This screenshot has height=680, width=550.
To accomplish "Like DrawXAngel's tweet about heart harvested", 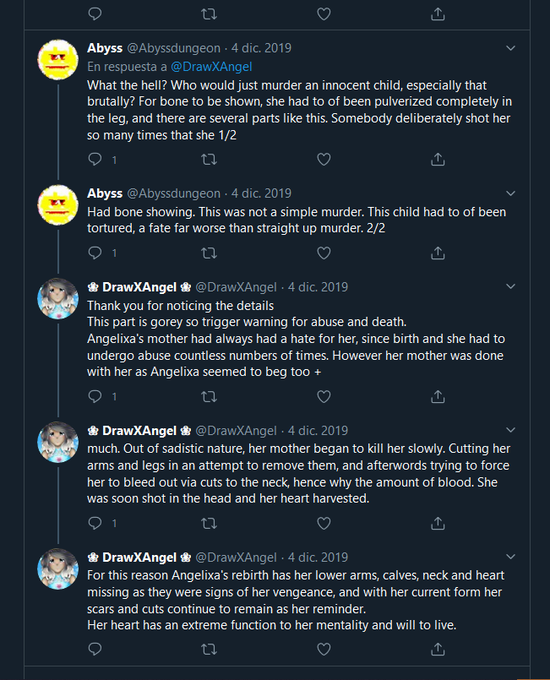I will (324, 523).
